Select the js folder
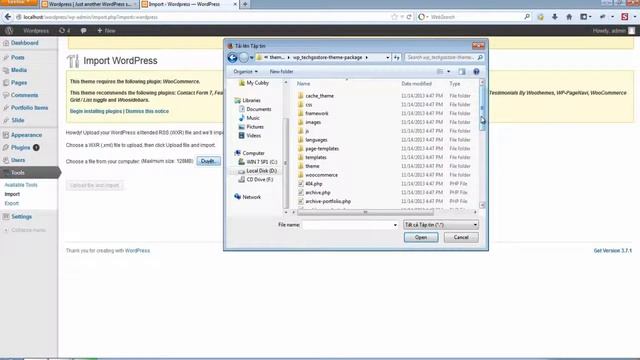640x360 pixels. click(x=307, y=131)
